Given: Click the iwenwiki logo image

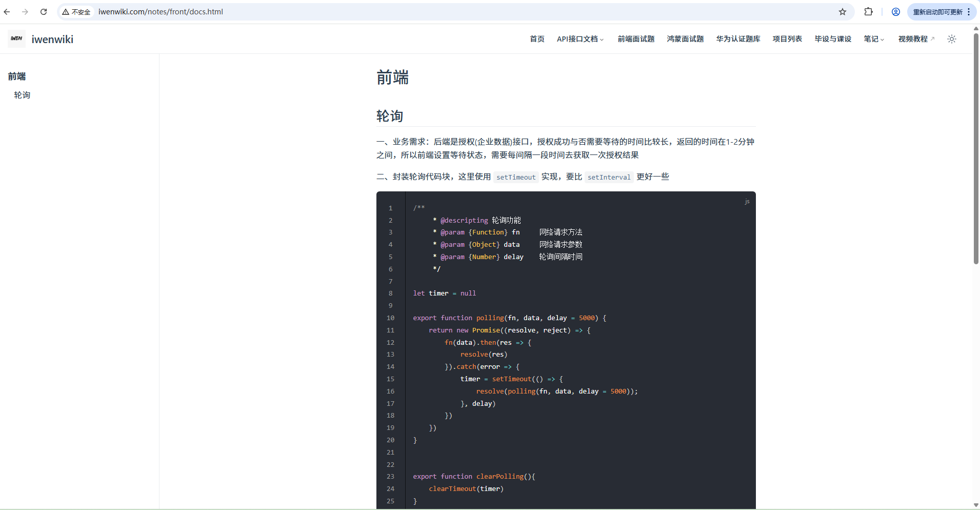Looking at the screenshot, I should click(16, 38).
